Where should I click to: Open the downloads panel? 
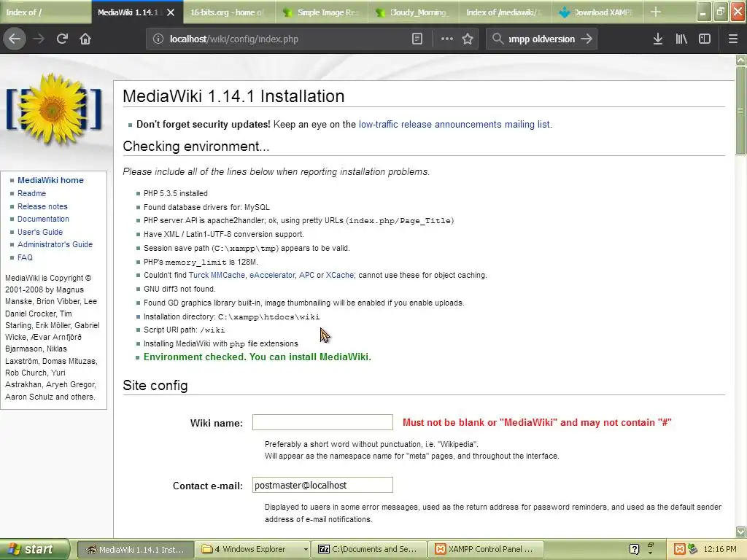[x=658, y=39]
